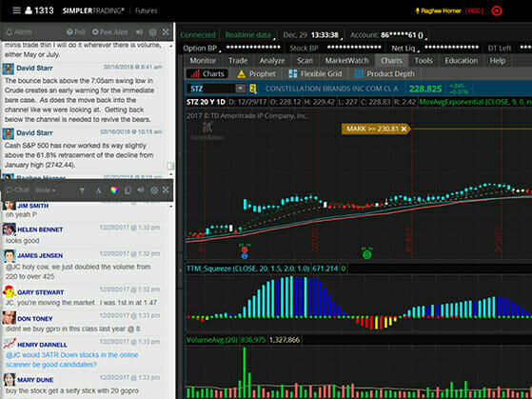Click the chat font size icon

[x=98, y=190]
